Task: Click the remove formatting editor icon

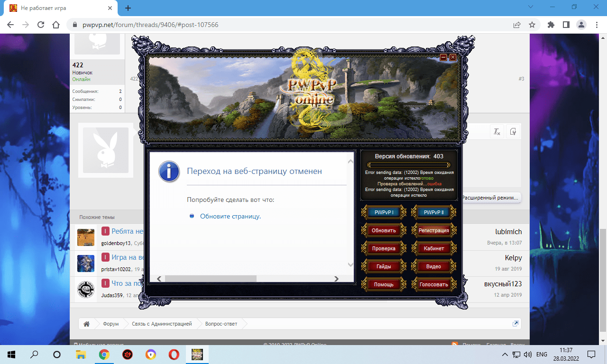Action: (497, 132)
